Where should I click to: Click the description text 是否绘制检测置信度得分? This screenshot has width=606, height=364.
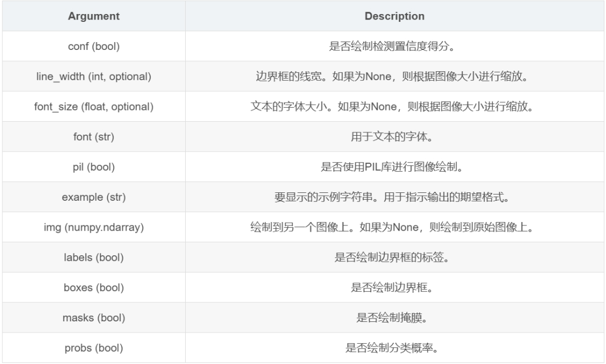tap(394, 47)
